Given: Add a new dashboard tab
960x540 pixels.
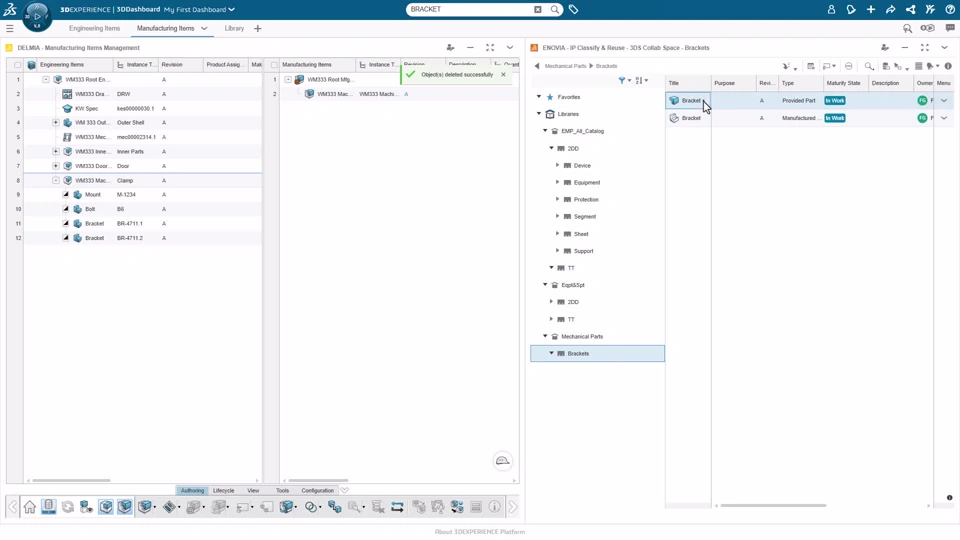Looking at the screenshot, I should (x=258, y=28).
